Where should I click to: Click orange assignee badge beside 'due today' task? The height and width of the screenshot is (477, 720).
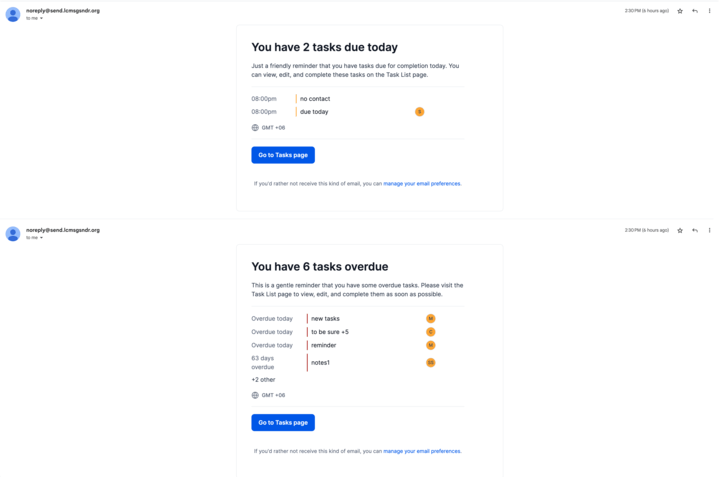[x=419, y=112]
